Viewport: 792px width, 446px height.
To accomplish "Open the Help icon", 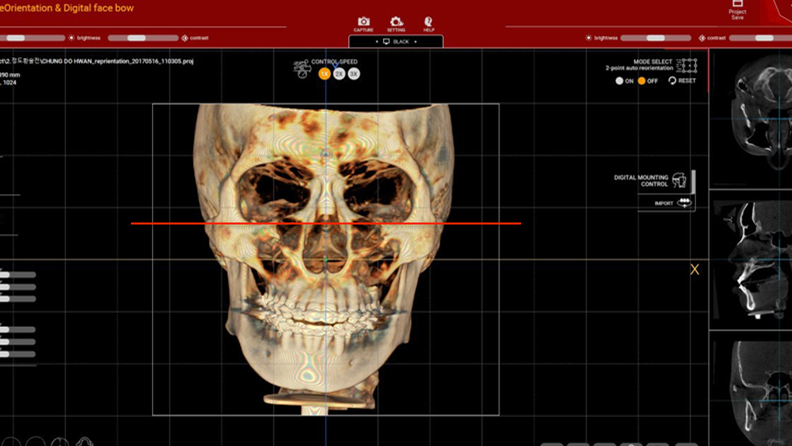I will point(428,22).
